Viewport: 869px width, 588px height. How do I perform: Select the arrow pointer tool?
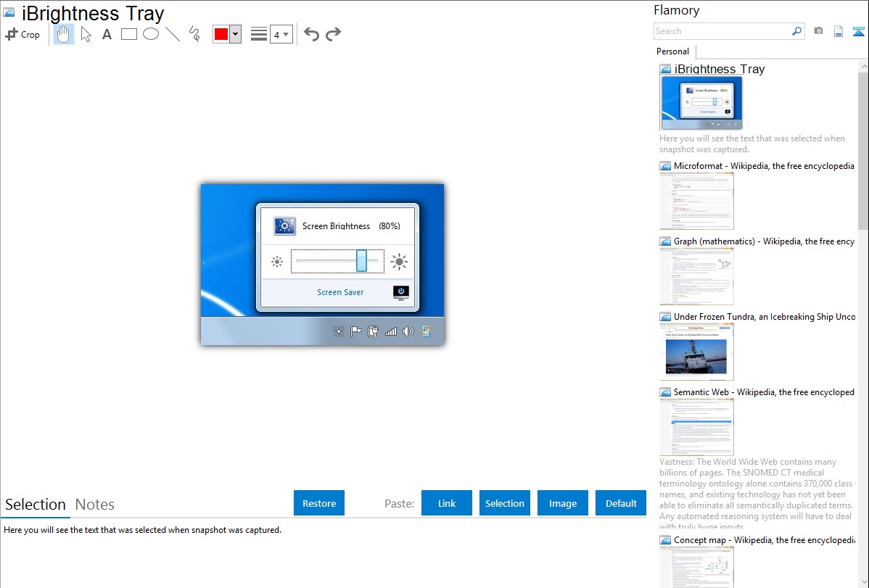tap(86, 34)
